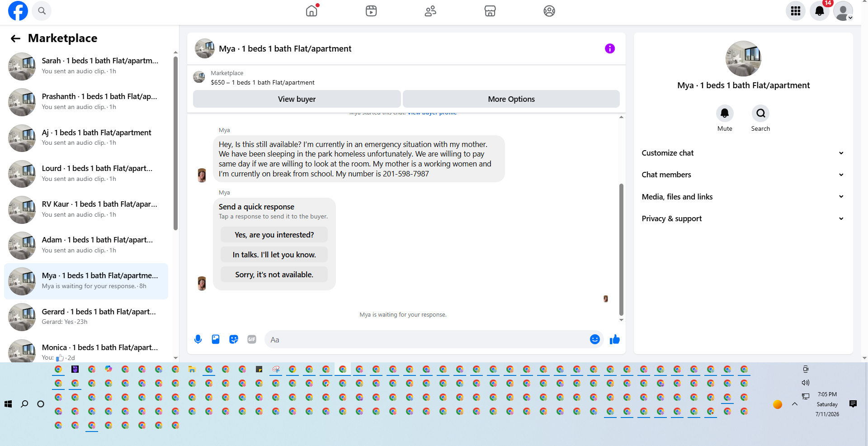Viewport: 868px width, 446px height.
Task: Click Marketplace listing thumbnail in chat header
Action: [x=199, y=77]
